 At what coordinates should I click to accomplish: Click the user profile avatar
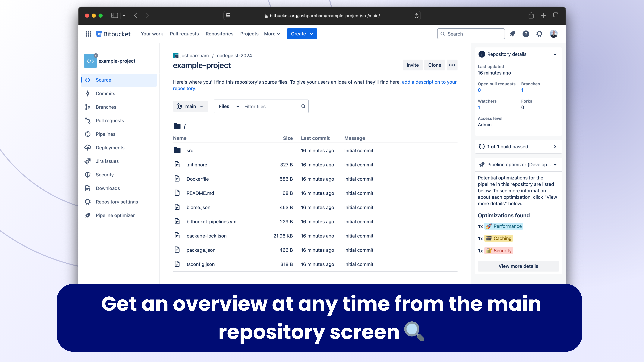pos(554,34)
